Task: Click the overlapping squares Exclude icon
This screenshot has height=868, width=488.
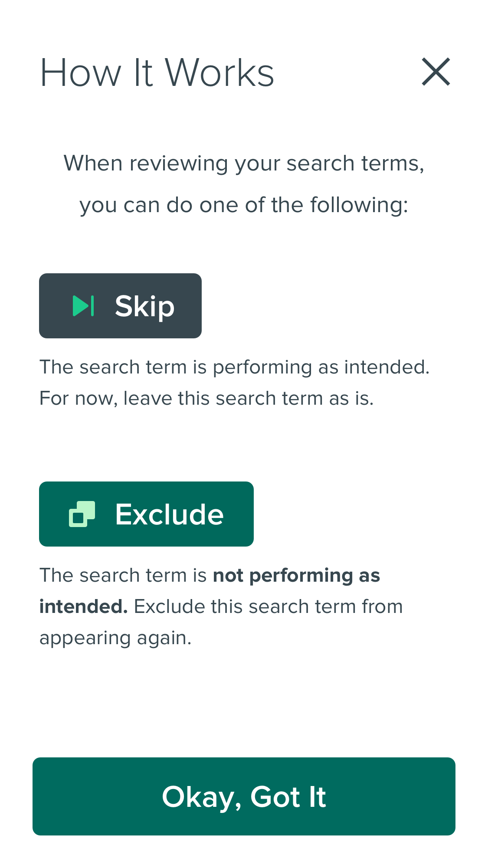Action: (x=82, y=514)
